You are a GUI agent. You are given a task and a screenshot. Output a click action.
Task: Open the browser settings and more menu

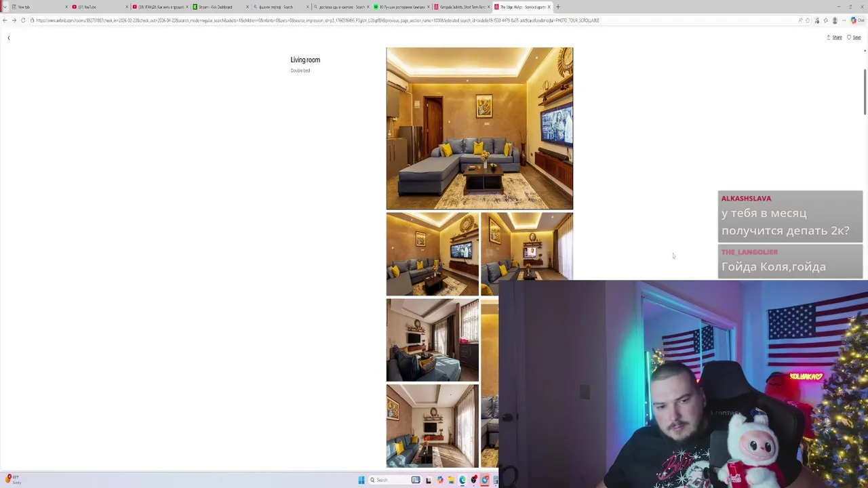point(844,20)
